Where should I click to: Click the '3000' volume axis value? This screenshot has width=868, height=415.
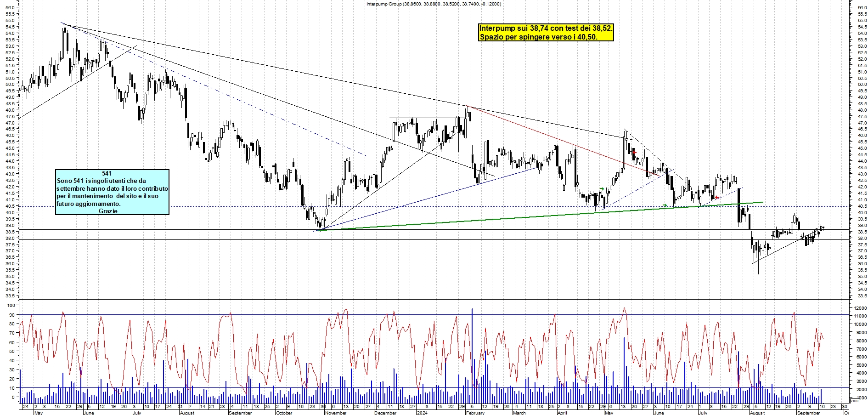tap(862, 381)
